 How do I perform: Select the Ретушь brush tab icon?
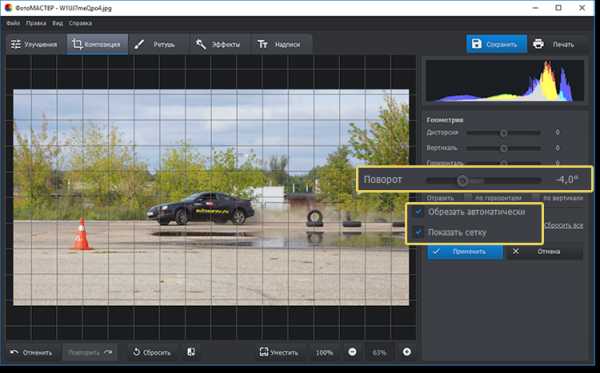coord(139,44)
